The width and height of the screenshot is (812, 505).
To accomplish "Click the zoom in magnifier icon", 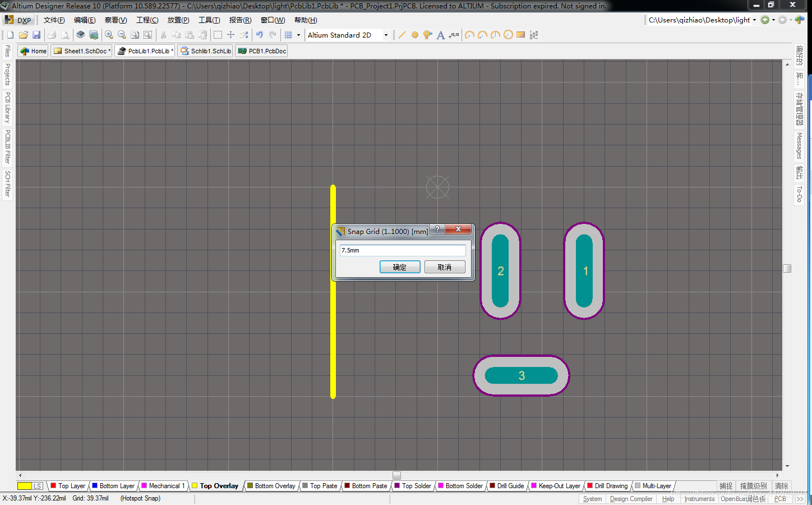I will (x=109, y=35).
